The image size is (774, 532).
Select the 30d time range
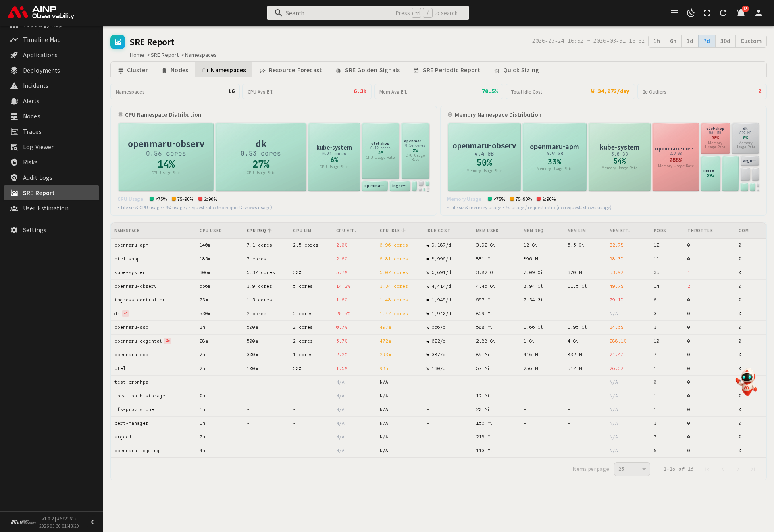point(725,41)
